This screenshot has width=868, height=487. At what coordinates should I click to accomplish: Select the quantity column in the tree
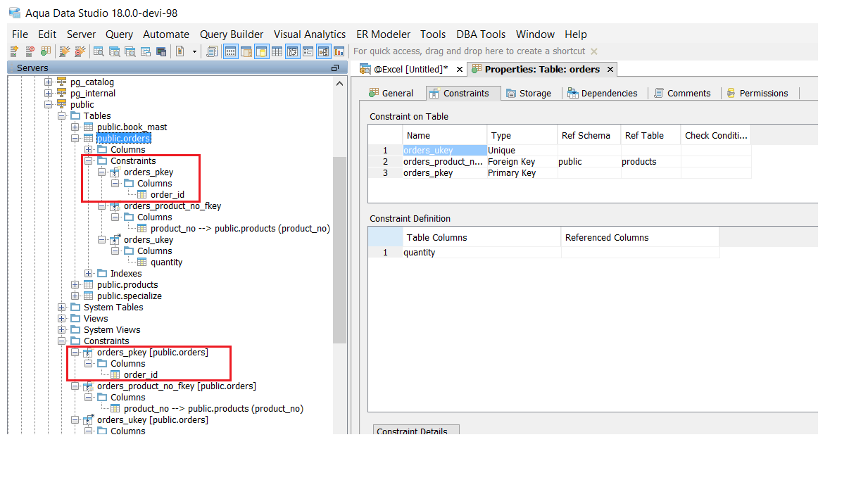point(166,263)
